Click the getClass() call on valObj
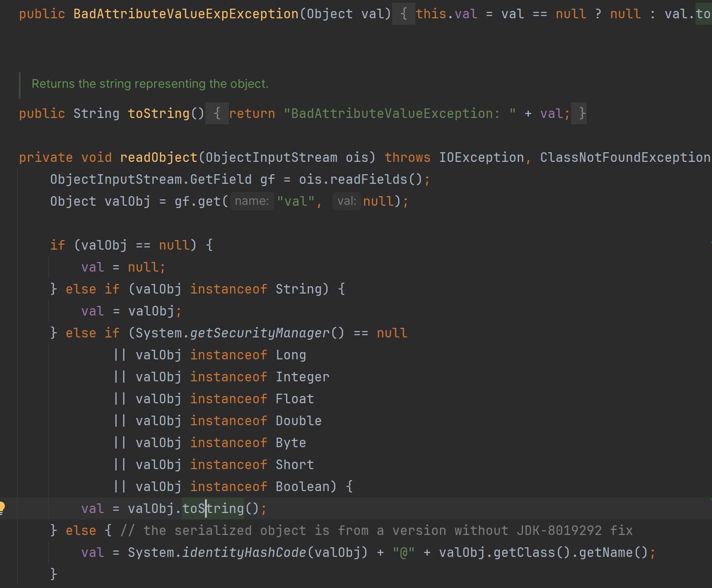 [532, 552]
